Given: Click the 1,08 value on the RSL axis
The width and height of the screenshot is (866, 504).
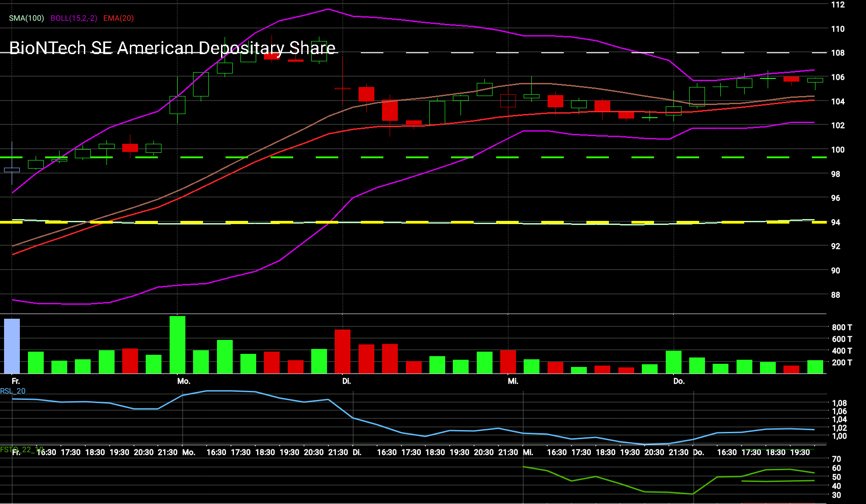Looking at the screenshot, I should [839, 403].
